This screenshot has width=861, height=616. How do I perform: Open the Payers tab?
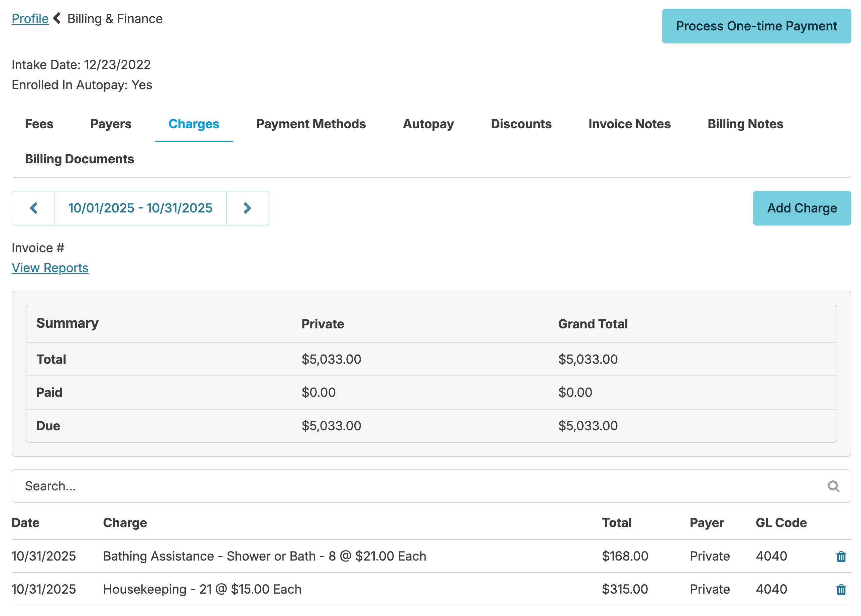pyautogui.click(x=111, y=124)
